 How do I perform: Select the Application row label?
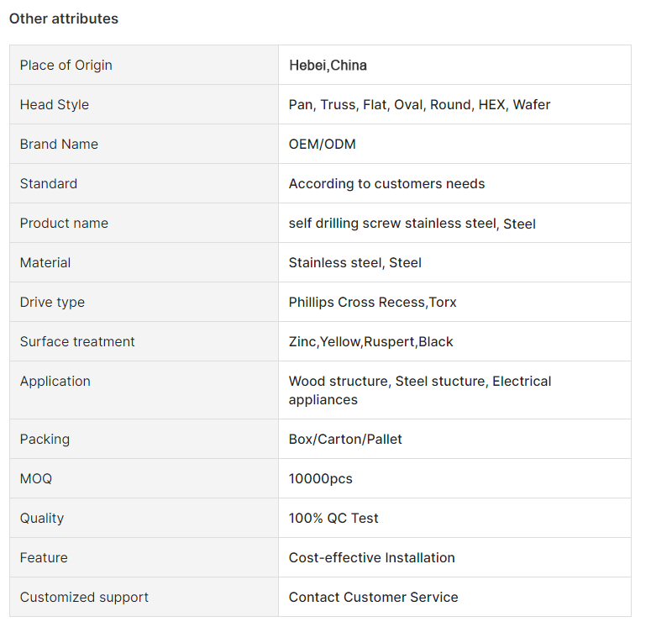pyautogui.click(x=55, y=382)
